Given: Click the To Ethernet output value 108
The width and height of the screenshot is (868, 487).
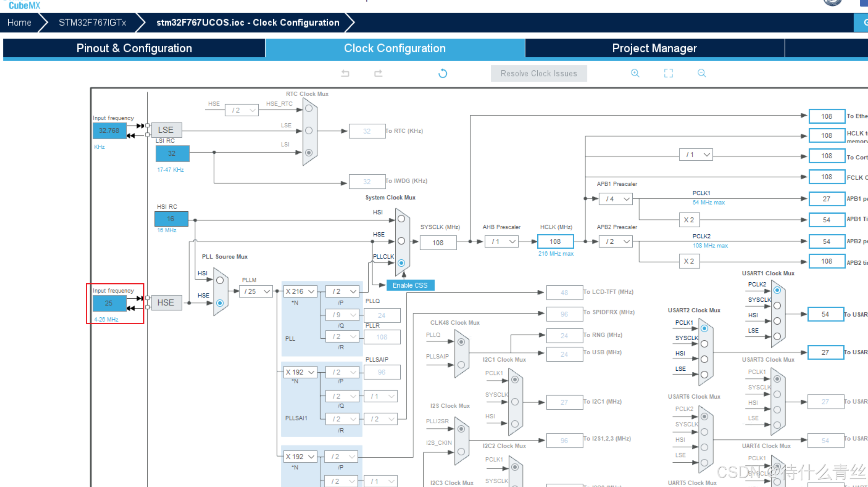Looking at the screenshot, I should pos(827,116).
